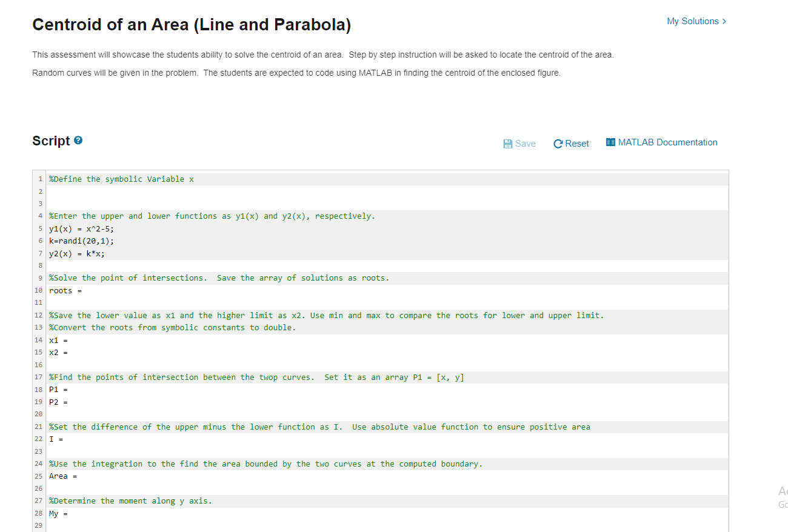Click the P1 = code line

coord(58,389)
